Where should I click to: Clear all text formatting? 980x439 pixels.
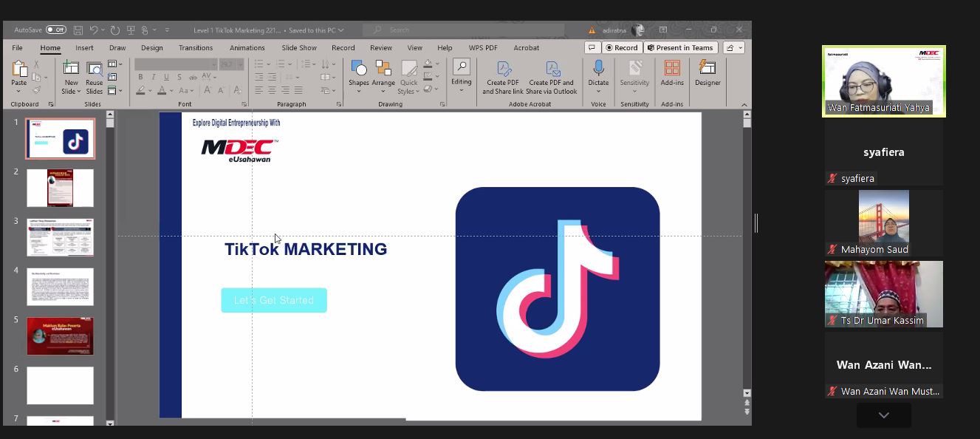point(237,90)
